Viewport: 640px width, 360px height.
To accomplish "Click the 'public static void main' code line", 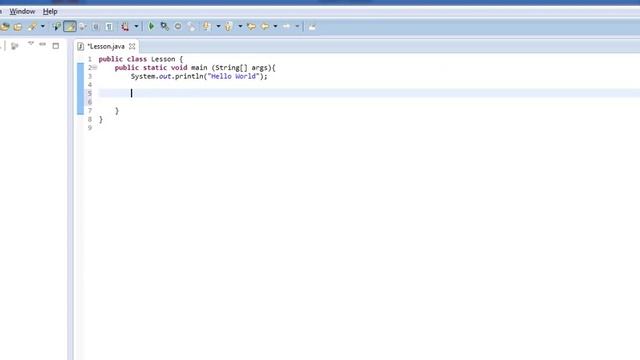I will [195, 68].
